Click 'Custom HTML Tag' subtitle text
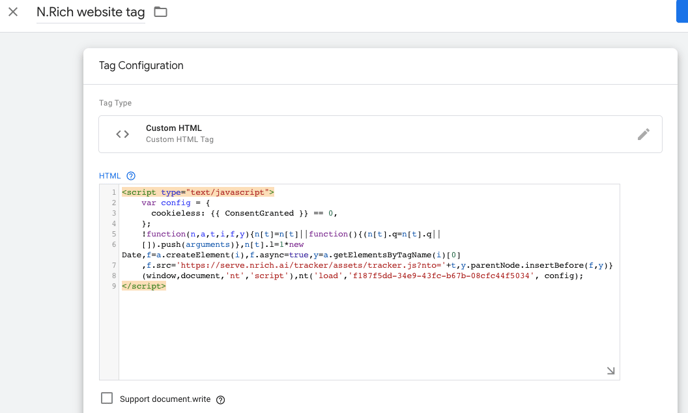 179,140
